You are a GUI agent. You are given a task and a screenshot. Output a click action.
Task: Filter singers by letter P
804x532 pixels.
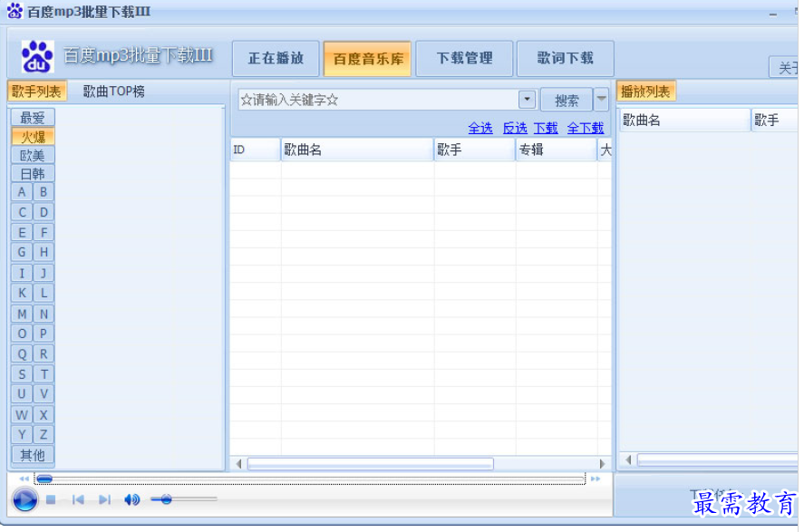44,334
